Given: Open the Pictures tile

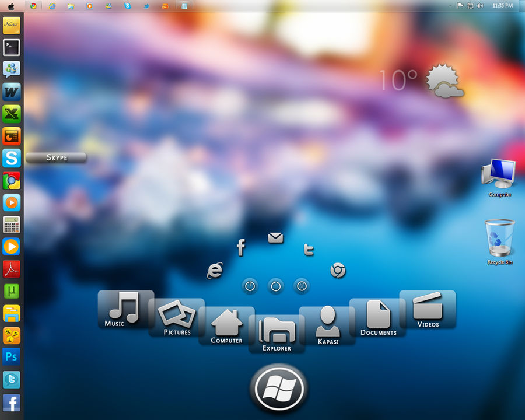Looking at the screenshot, I should (176, 317).
